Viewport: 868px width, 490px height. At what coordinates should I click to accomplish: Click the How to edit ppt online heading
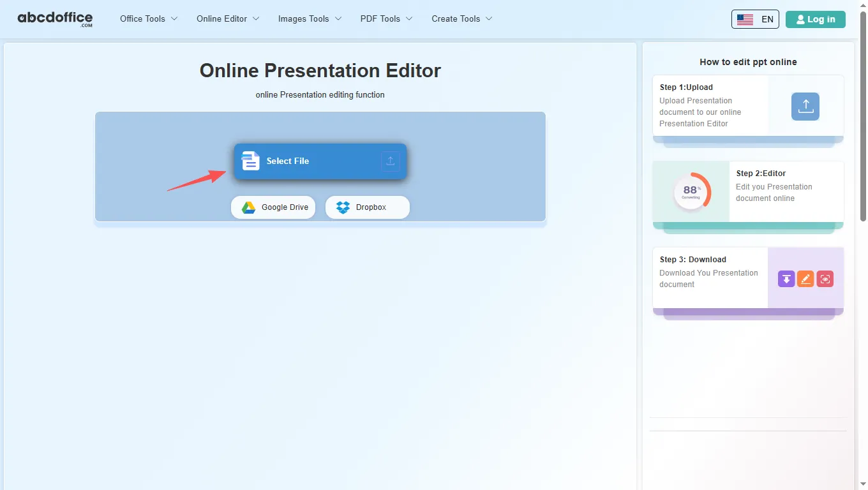click(x=748, y=62)
